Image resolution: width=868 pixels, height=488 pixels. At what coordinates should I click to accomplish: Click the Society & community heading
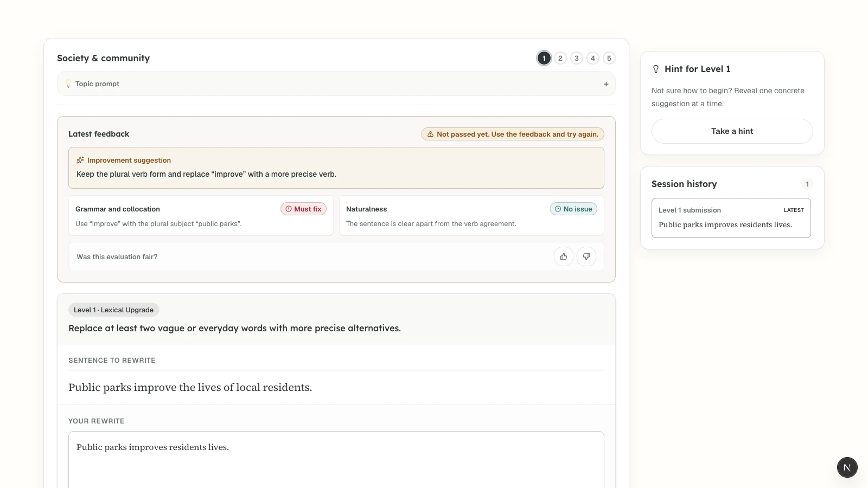pyautogui.click(x=103, y=58)
